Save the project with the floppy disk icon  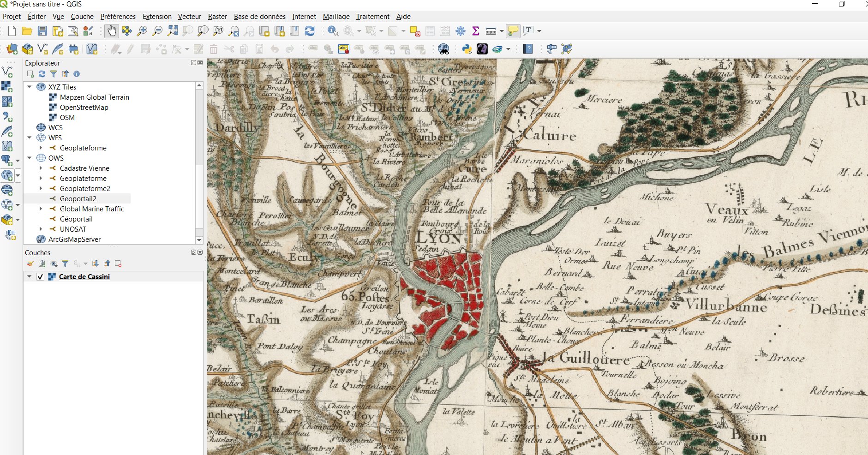(x=42, y=31)
